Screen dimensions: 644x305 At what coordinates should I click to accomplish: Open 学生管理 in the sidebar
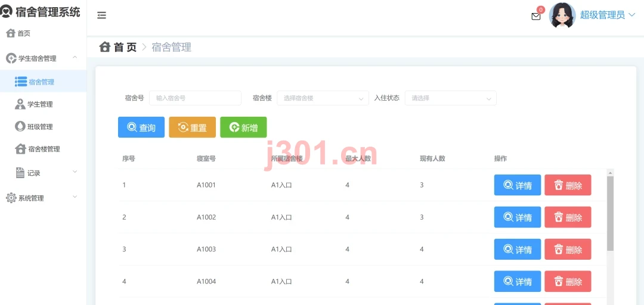pyautogui.click(x=43, y=104)
